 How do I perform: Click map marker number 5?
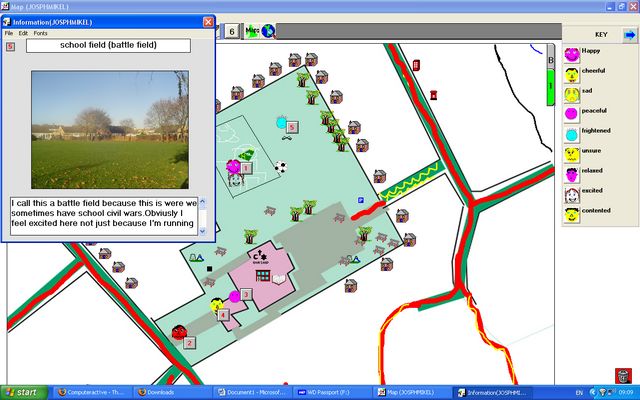coord(291,127)
